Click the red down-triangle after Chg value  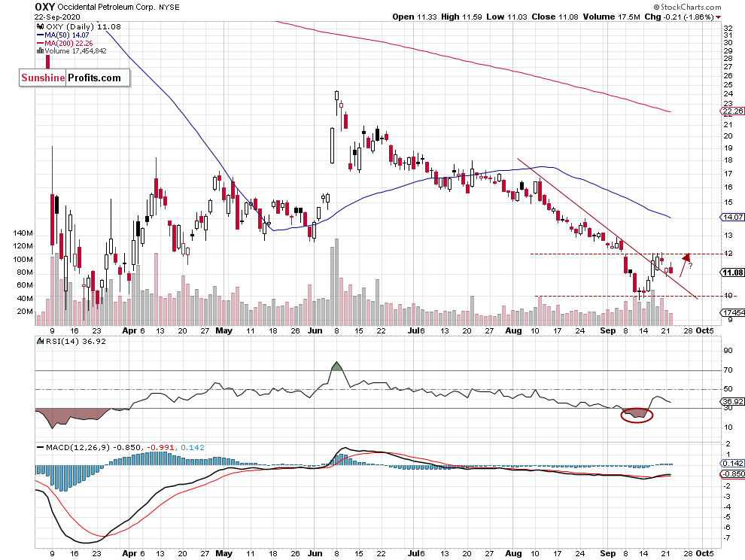pyautogui.click(x=718, y=17)
